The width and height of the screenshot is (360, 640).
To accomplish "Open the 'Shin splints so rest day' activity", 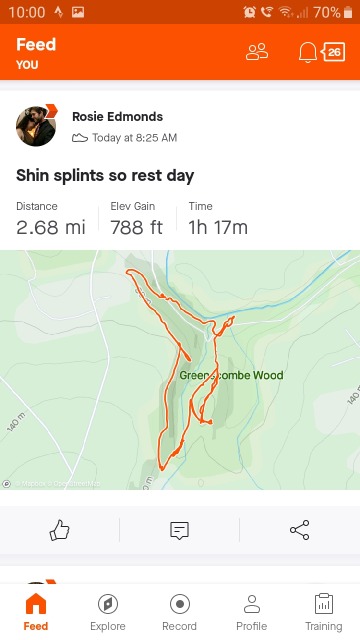I will click(105, 176).
